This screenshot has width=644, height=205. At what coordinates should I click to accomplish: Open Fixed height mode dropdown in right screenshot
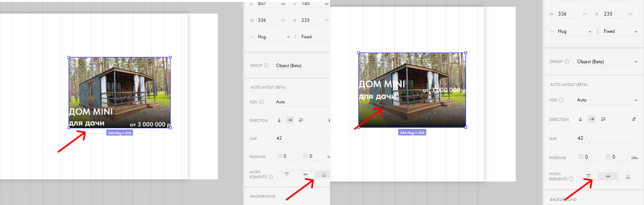coord(621,31)
